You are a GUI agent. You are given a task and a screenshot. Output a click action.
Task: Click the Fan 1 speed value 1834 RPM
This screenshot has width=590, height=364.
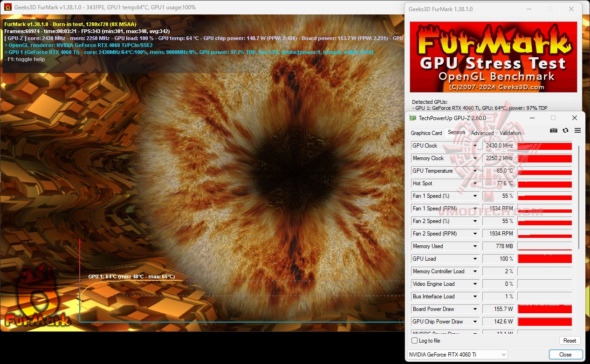499,209
